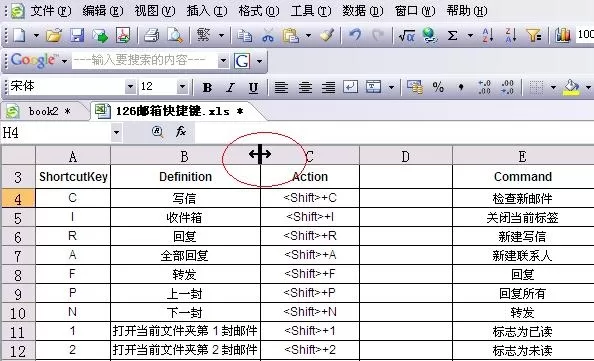Copy selection with the Copy icon

(244, 36)
